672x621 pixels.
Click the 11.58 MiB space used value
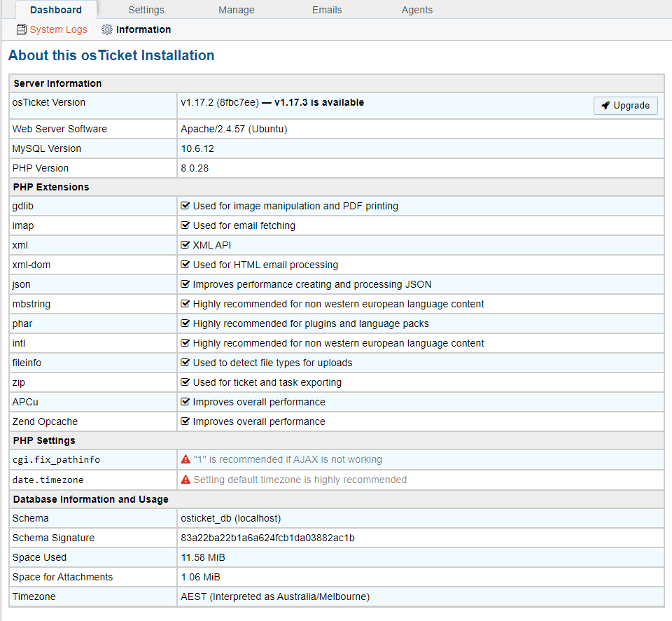pos(203,557)
